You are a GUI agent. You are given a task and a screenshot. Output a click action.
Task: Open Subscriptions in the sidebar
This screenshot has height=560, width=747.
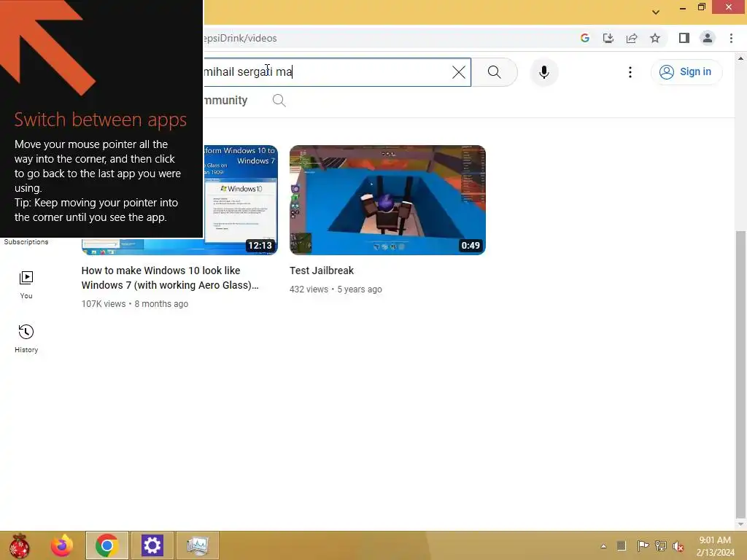pos(26,242)
